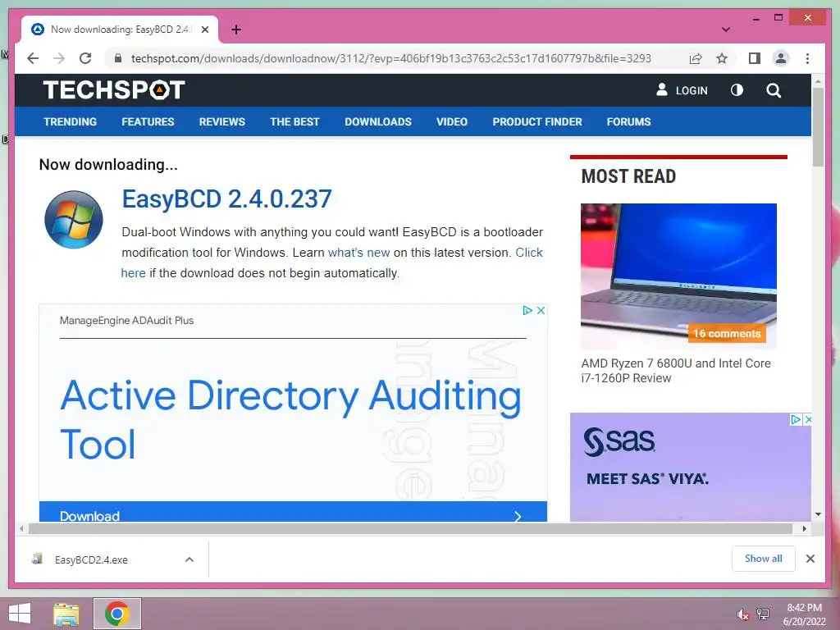Toggle TechSpot dark mode contrast icon
840x630 pixels.
[x=737, y=90]
